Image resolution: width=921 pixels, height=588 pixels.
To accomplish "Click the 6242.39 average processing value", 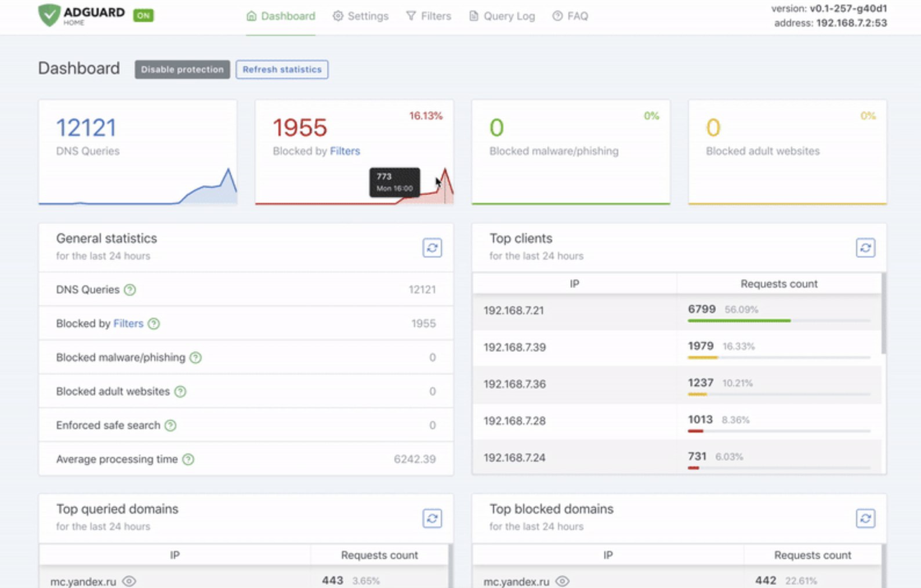I will click(415, 459).
